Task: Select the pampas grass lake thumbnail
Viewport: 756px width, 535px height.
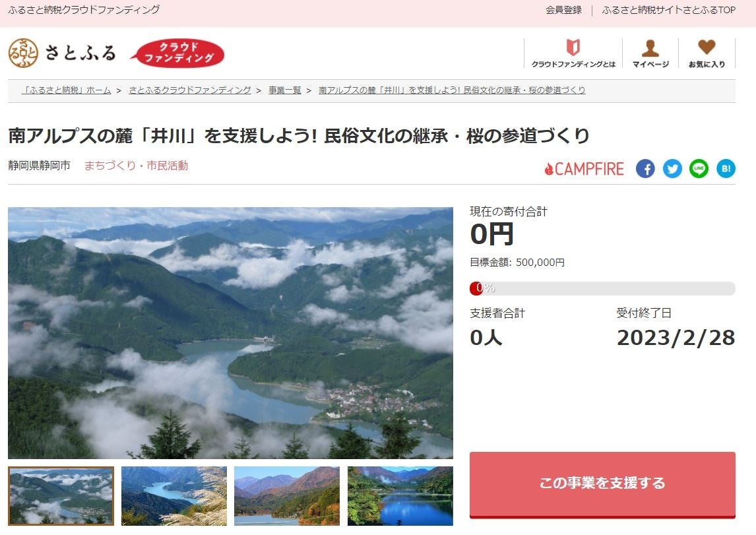Action: point(174,496)
